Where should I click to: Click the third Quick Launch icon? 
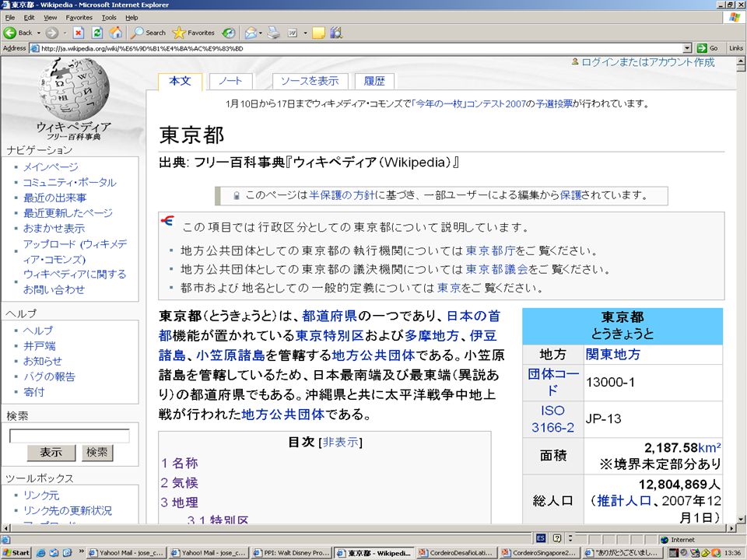68,553
